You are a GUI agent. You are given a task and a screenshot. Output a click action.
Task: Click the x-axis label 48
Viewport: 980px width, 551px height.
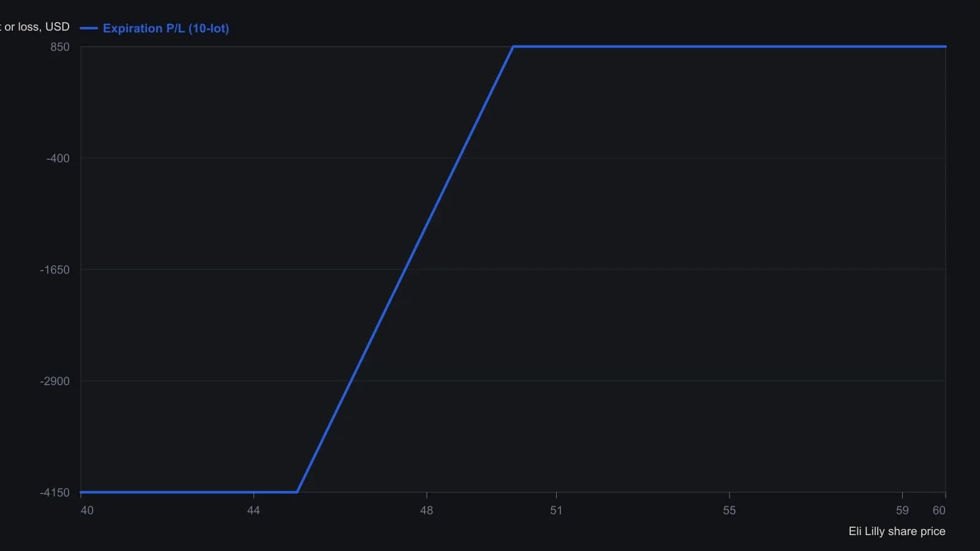tap(426, 511)
